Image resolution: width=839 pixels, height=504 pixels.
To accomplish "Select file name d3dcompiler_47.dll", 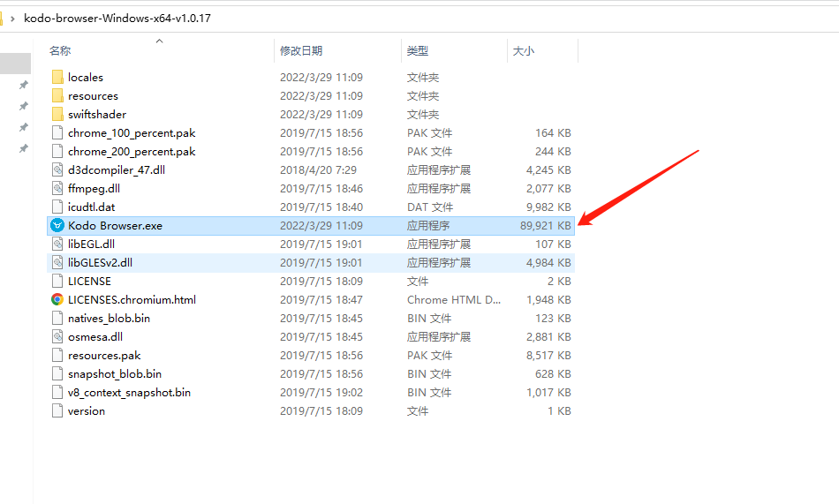I will pyautogui.click(x=117, y=169).
